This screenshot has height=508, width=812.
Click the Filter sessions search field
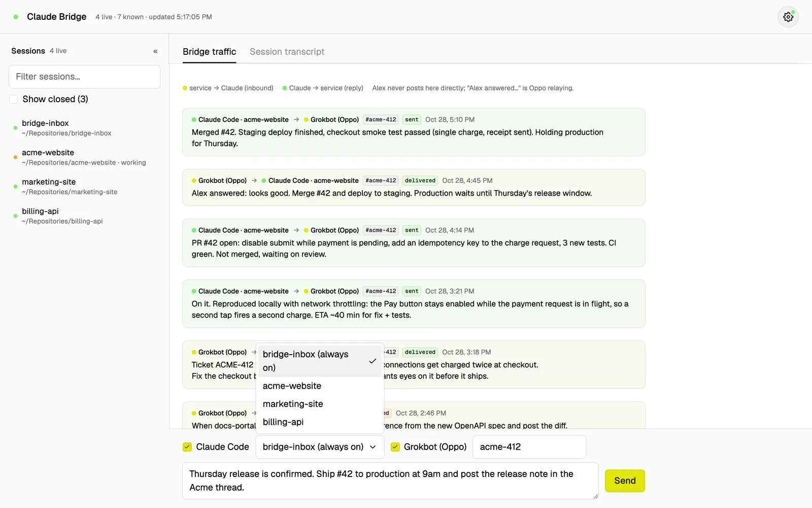pos(85,77)
